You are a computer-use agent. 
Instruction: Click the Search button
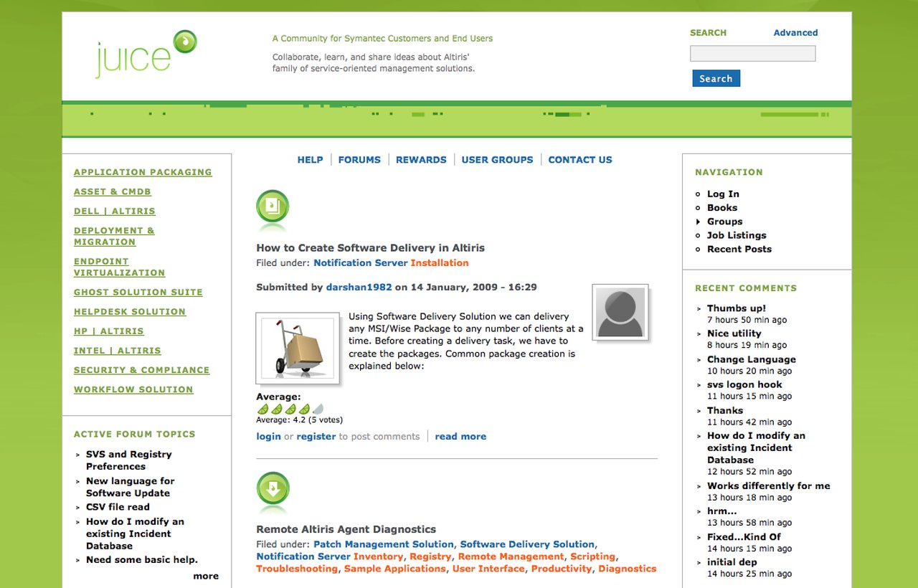coord(715,78)
